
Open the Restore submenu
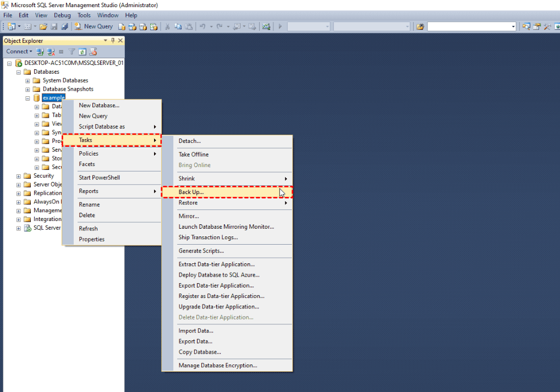click(x=227, y=203)
